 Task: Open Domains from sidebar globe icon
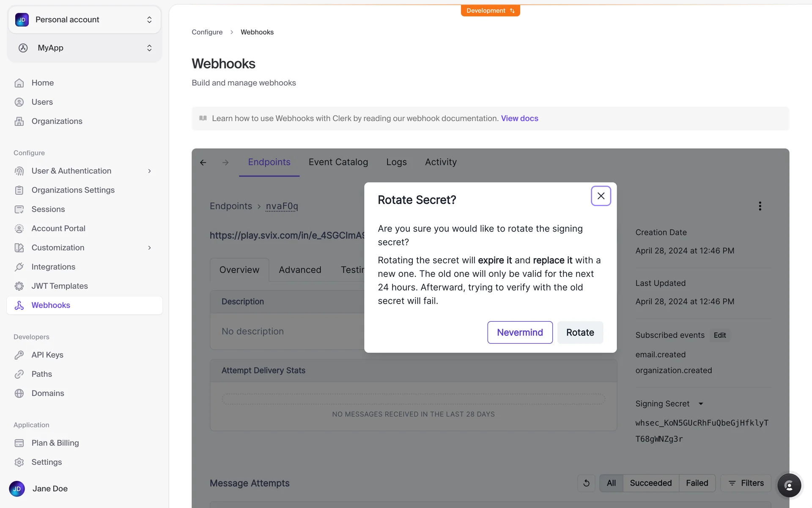19,393
